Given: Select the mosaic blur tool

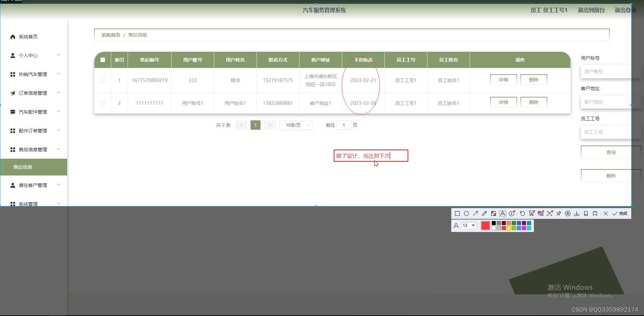Looking at the screenshot, I should click(493, 213).
